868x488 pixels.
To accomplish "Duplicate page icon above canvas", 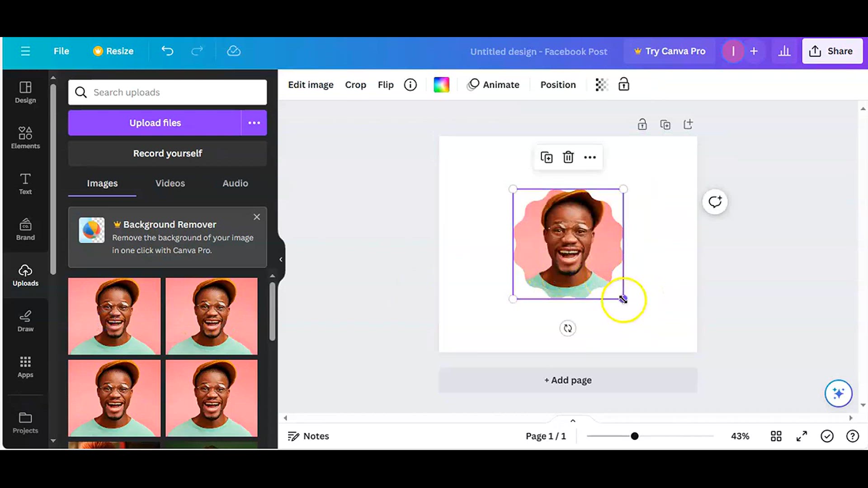I will [665, 124].
